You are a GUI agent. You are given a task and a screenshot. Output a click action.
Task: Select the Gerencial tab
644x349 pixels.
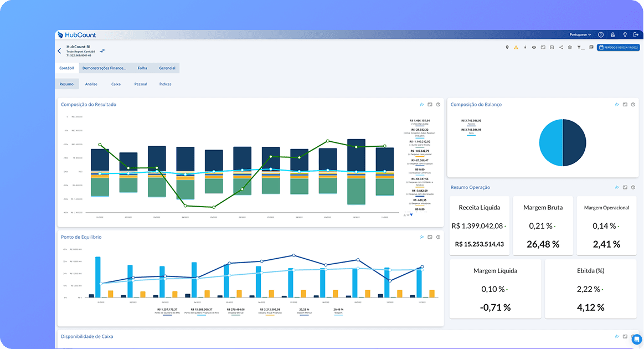pyautogui.click(x=167, y=68)
